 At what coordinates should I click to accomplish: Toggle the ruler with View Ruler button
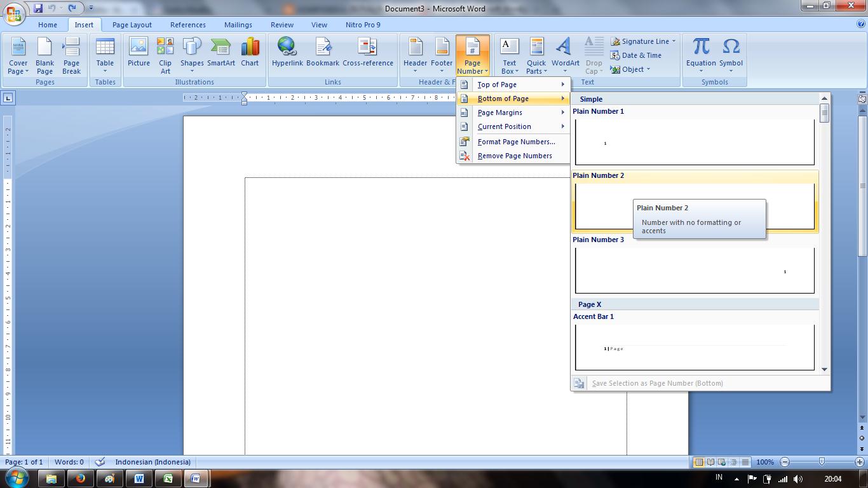862,98
